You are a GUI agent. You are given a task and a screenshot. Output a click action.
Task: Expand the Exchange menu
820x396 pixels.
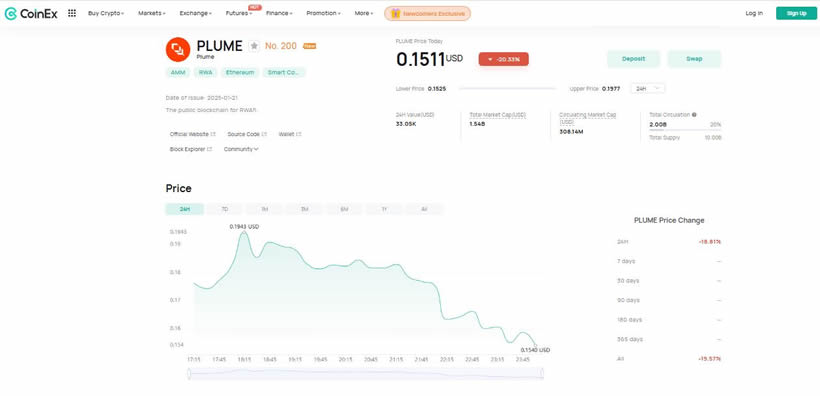(196, 14)
